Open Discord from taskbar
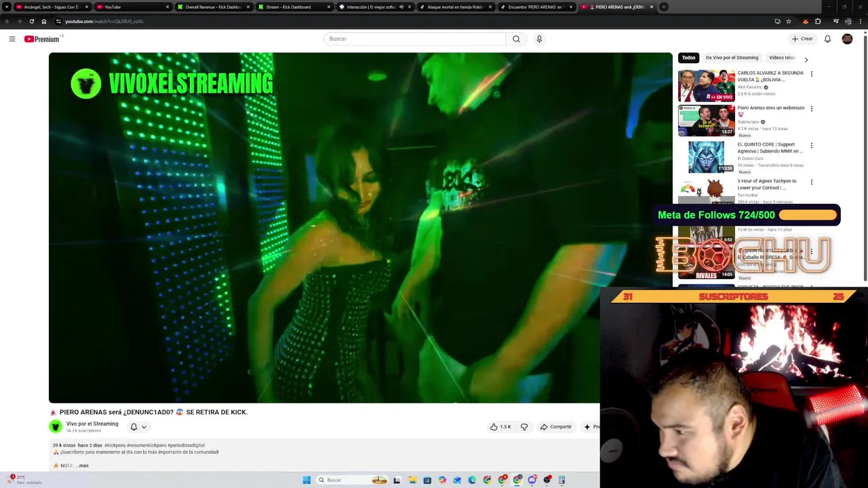 [x=532, y=480]
